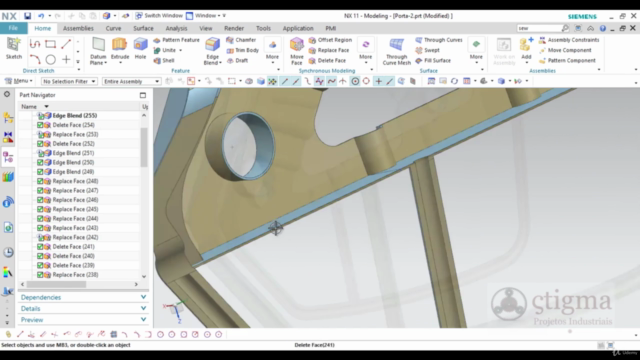Switch to the Curve tab

click(x=113, y=28)
